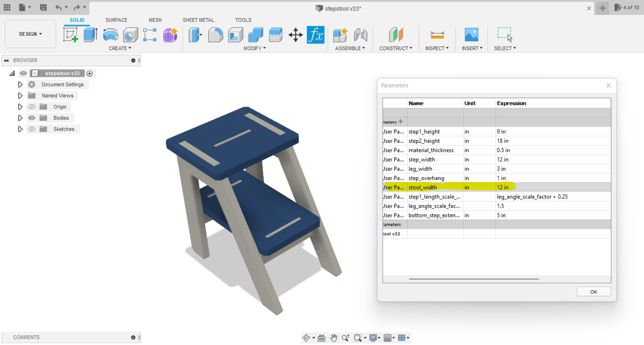644x345 pixels.
Task: Open the Create Form tool
Action: click(170, 35)
